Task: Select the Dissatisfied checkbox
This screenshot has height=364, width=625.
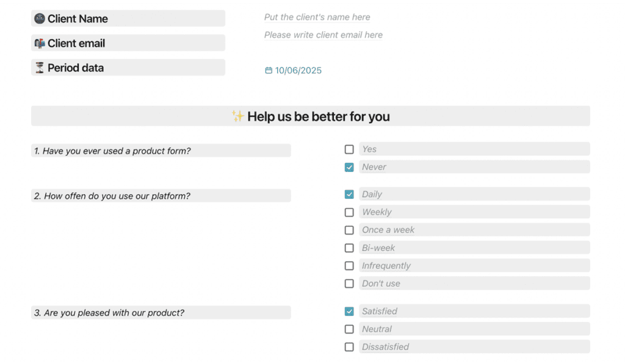Action: pos(349,346)
